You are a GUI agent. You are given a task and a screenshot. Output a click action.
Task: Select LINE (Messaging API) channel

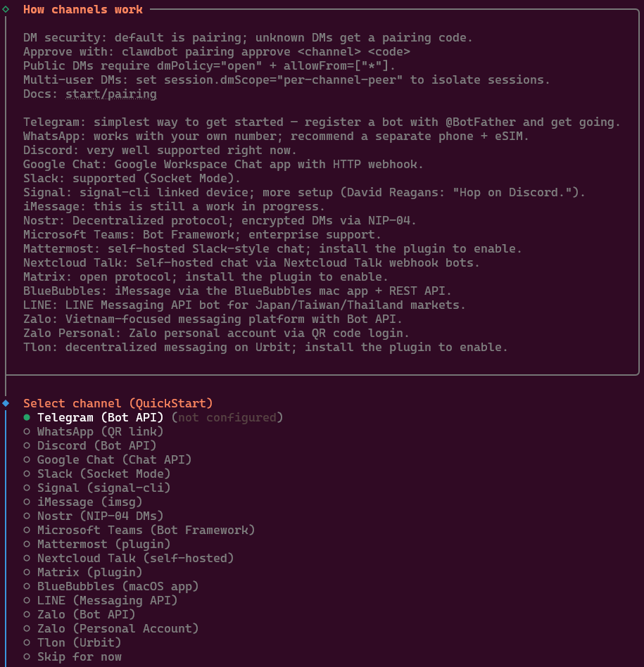pyautogui.click(x=107, y=600)
